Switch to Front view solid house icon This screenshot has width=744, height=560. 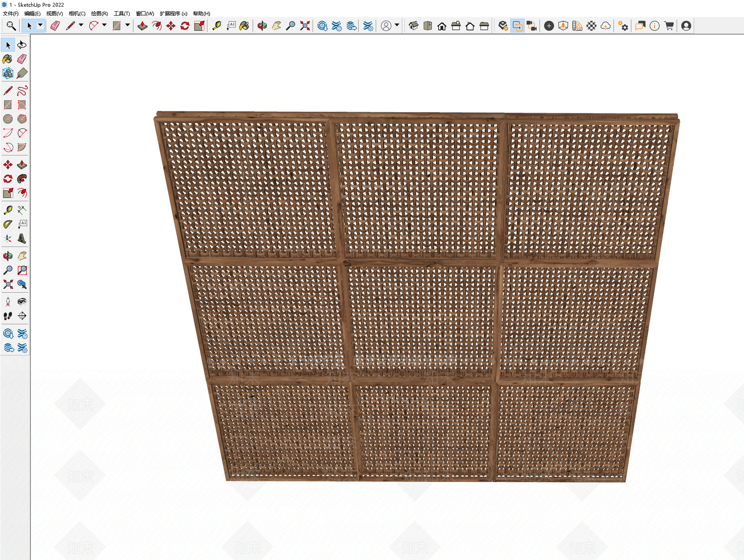442,26
